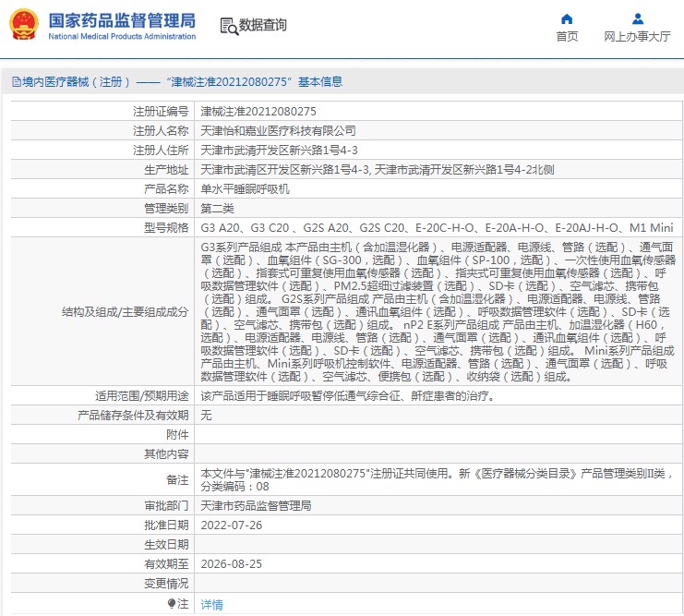Click the bulb icon beside 注
The image size is (684, 616).
click(x=172, y=604)
